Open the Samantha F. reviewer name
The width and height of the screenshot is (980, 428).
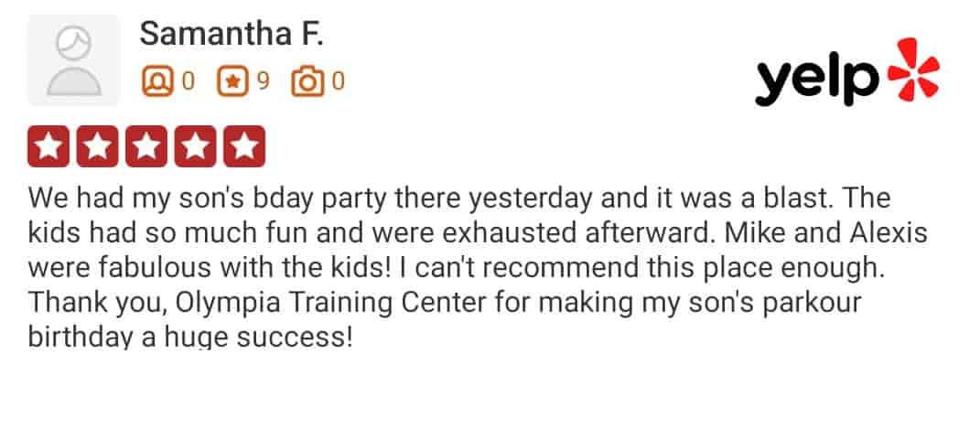click(232, 33)
